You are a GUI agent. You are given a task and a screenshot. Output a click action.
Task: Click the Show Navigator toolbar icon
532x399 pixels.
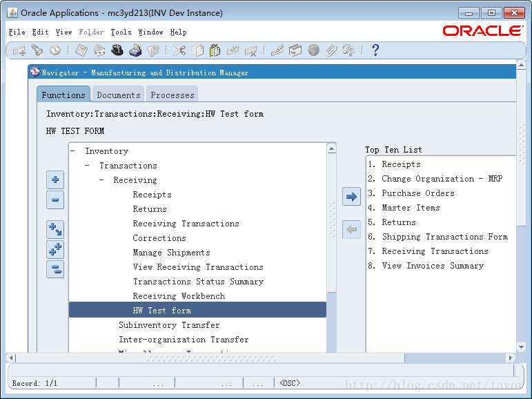pos(55,50)
